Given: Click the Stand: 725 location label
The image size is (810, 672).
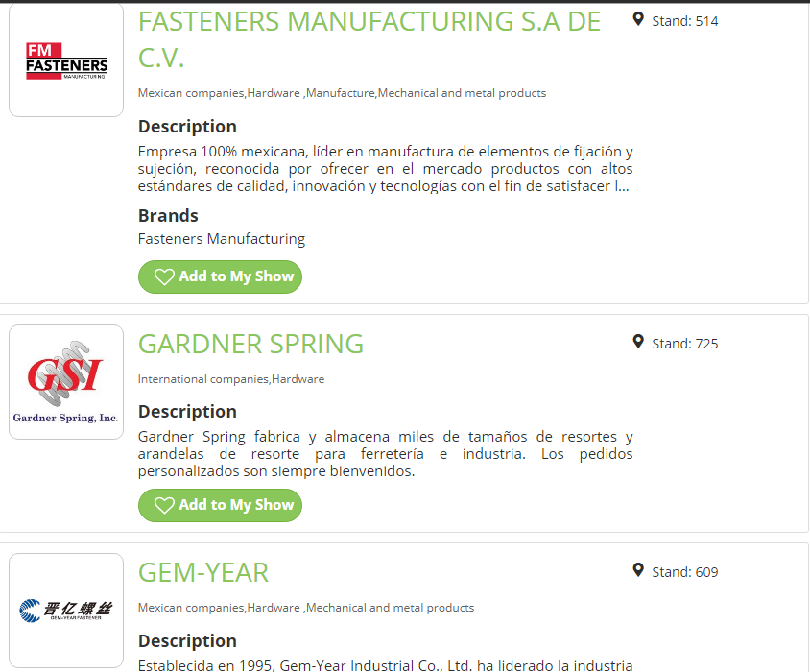Looking at the screenshot, I should pos(684,344).
